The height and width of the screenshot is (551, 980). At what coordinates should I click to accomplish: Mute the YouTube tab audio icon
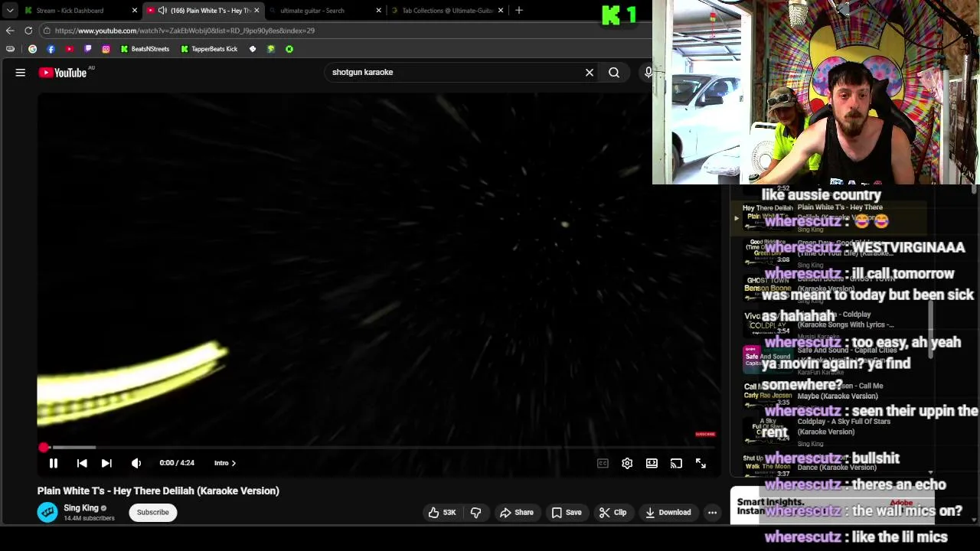[x=162, y=11]
